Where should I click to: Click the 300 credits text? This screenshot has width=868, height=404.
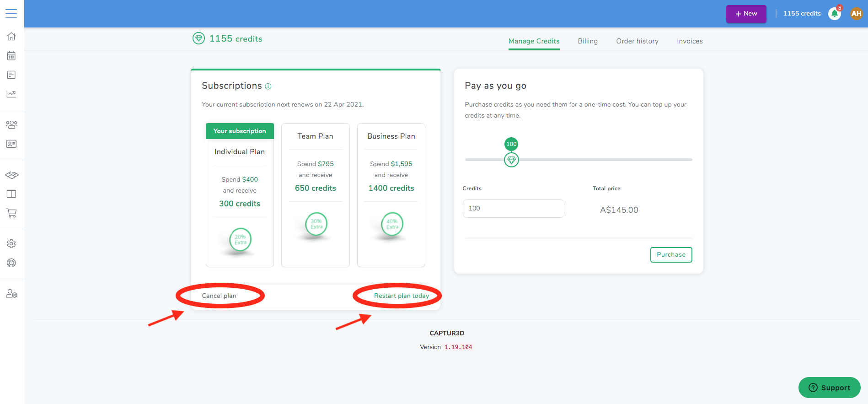240,204
